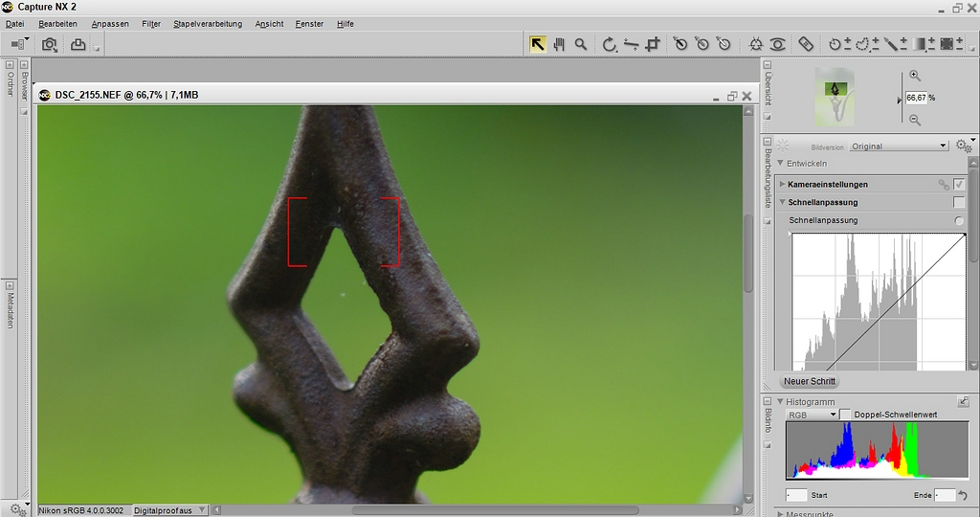Collapse the Histogramm section
The height and width of the screenshot is (517, 980).
point(780,401)
